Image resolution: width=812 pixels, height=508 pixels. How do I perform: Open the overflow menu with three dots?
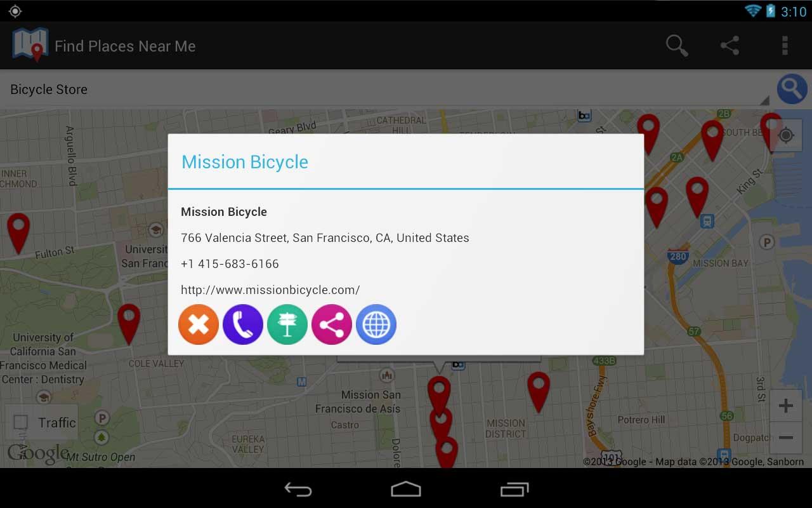click(x=785, y=46)
